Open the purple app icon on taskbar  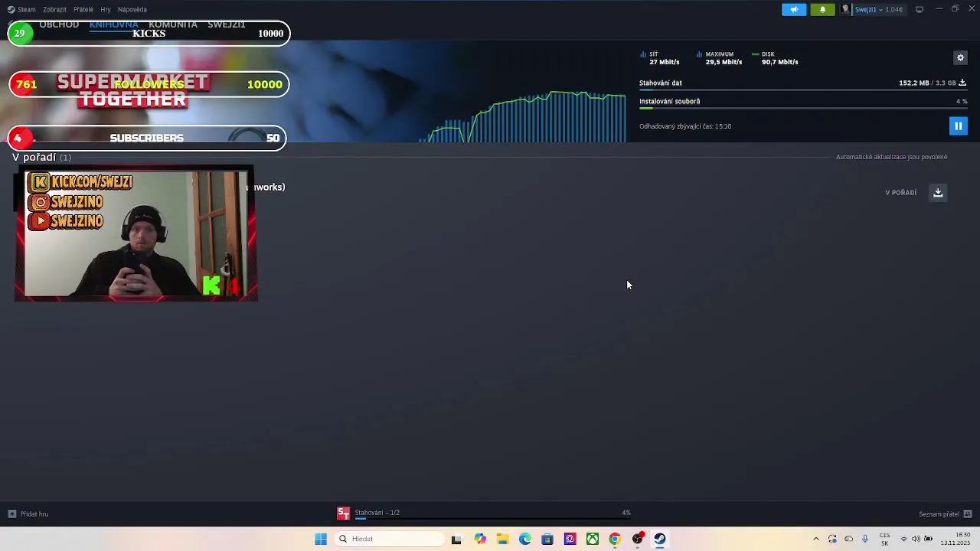coord(570,539)
